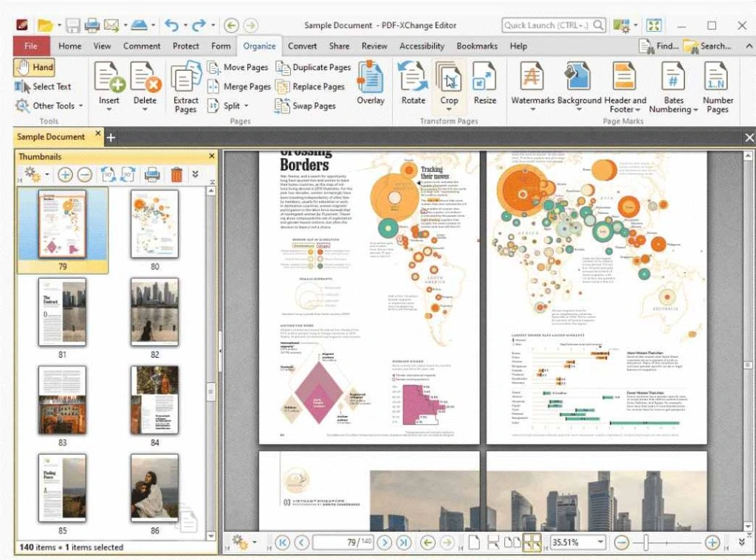Switch to the Accessibility tab
Screen dimensions: 756x560
click(422, 46)
